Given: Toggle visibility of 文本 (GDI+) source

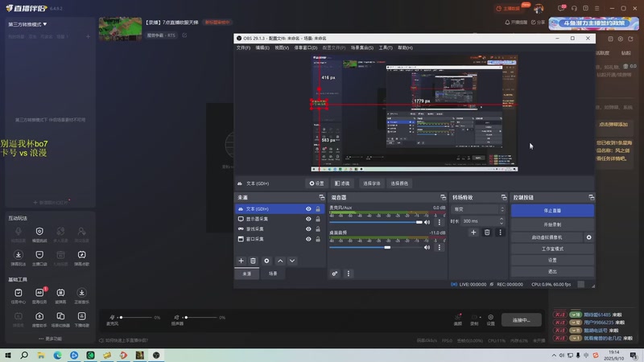Looking at the screenshot, I should pyautogui.click(x=308, y=209).
